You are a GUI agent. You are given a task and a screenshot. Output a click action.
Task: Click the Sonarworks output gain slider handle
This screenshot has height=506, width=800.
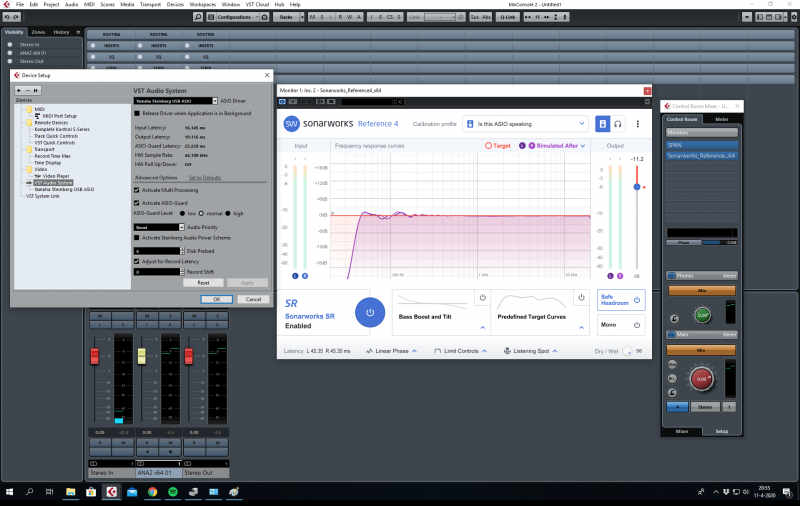(x=637, y=187)
